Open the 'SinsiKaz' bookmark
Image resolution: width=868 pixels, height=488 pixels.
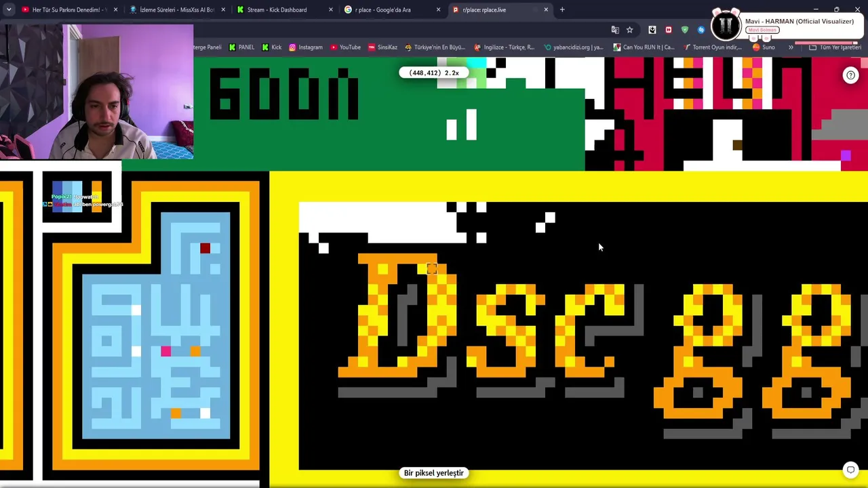point(382,47)
